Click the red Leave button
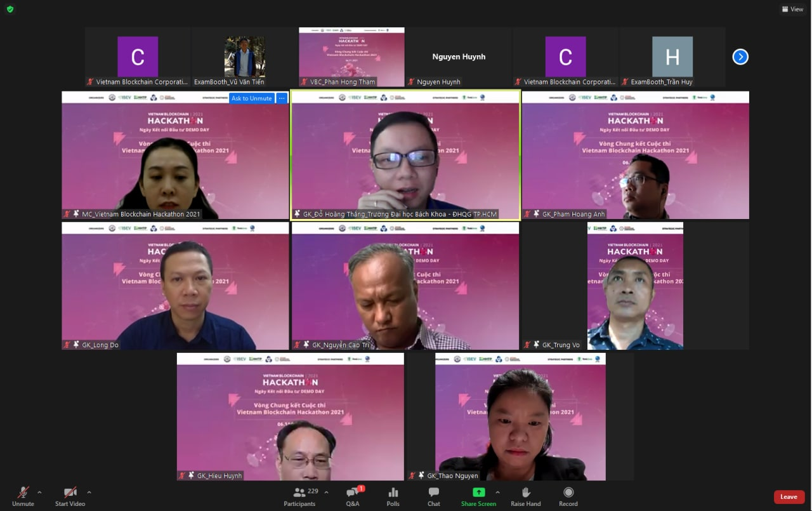The width and height of the screenshot is (812, 511). (x=789, y=497)
